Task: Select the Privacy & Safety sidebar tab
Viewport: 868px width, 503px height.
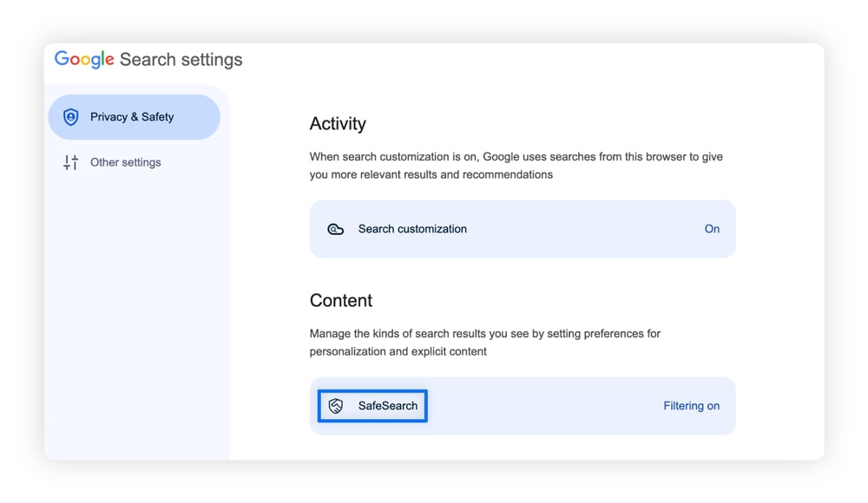Action: coord(133,116)
